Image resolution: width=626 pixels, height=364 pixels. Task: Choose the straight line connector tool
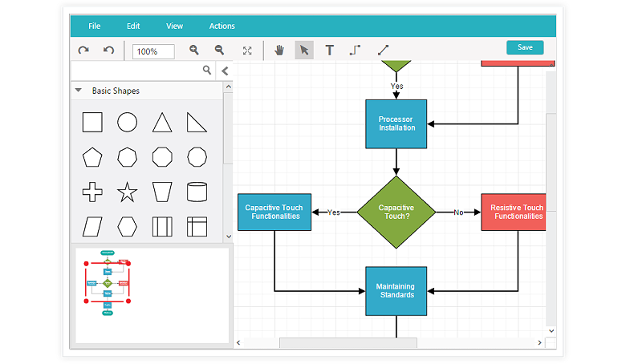click(383, 51)
